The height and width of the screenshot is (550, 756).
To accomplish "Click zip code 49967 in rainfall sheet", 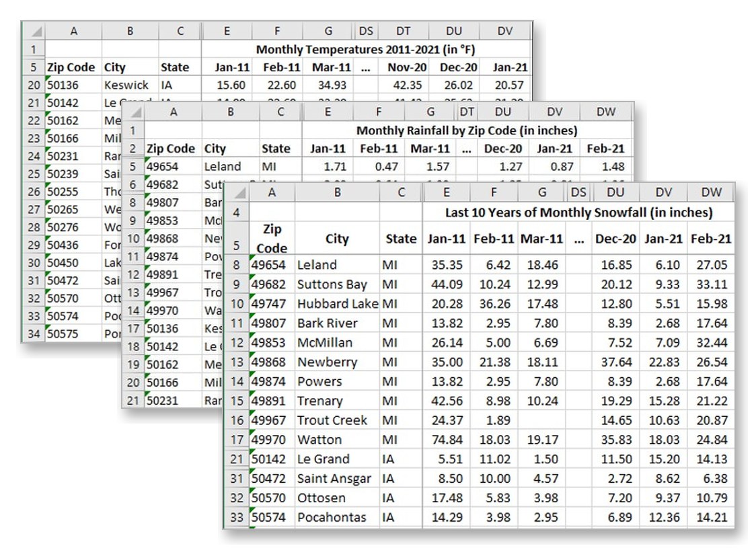I will pyautogui.click(x=173, y=292).
